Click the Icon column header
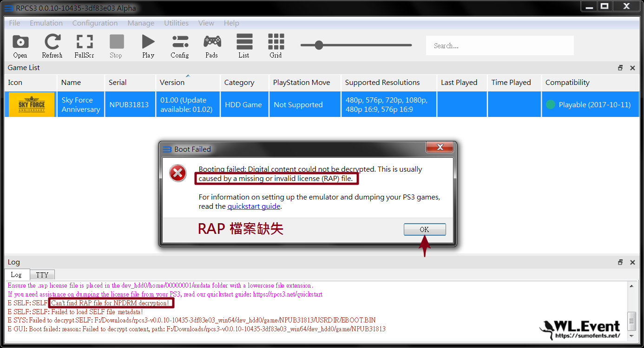 pos(31,83)
